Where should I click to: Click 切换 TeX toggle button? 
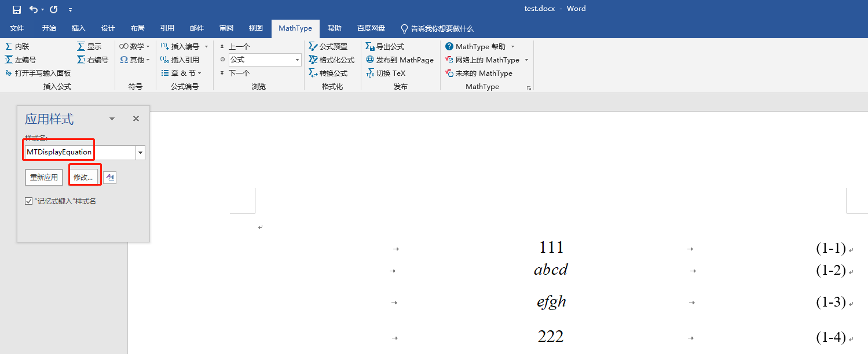click(x=386, y=73)
